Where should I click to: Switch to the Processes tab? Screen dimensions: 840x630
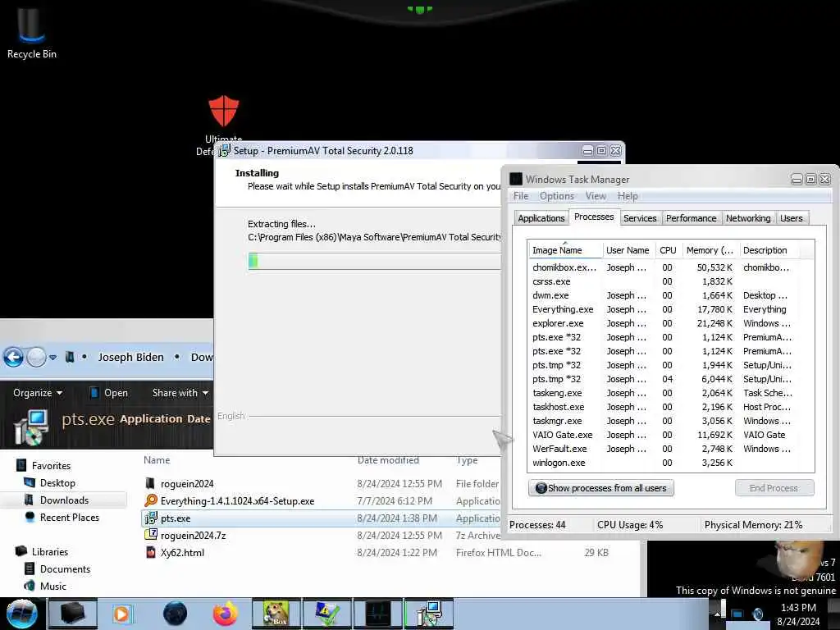[x=594, y=217]
